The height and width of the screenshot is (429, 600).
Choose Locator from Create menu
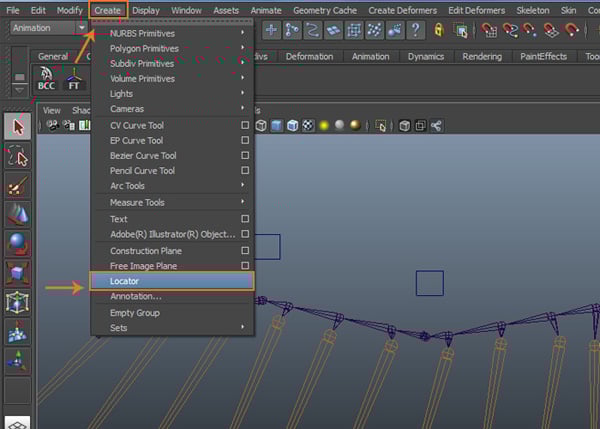click(x=172, y=281)
